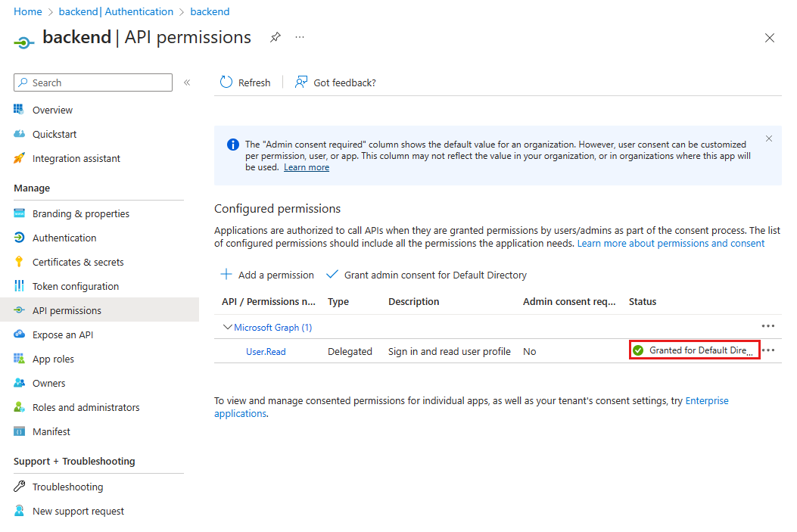Go to Authentication settings
Viewport: 797px width, 532px height.
click(x=64, y=238)
